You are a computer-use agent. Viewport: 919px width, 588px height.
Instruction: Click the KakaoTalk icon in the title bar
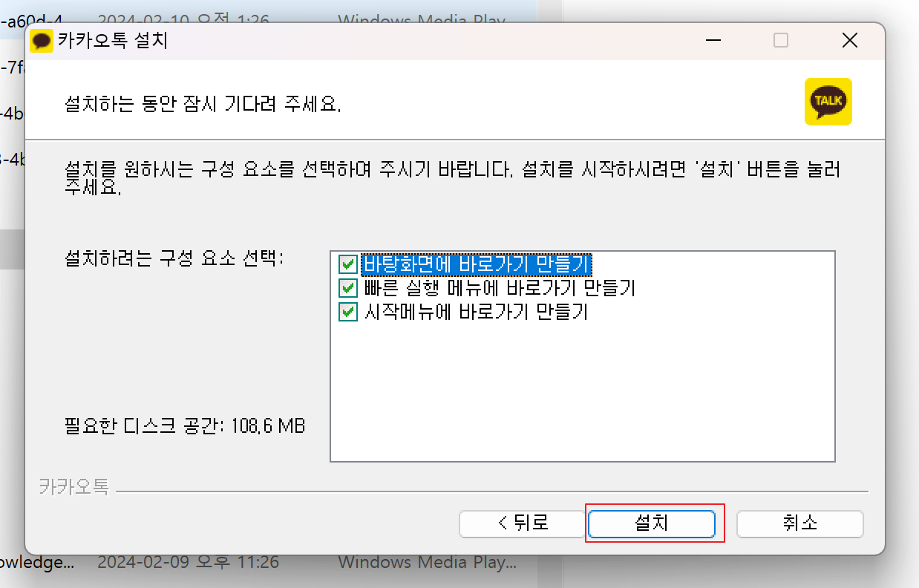click(x=42, y=40)
